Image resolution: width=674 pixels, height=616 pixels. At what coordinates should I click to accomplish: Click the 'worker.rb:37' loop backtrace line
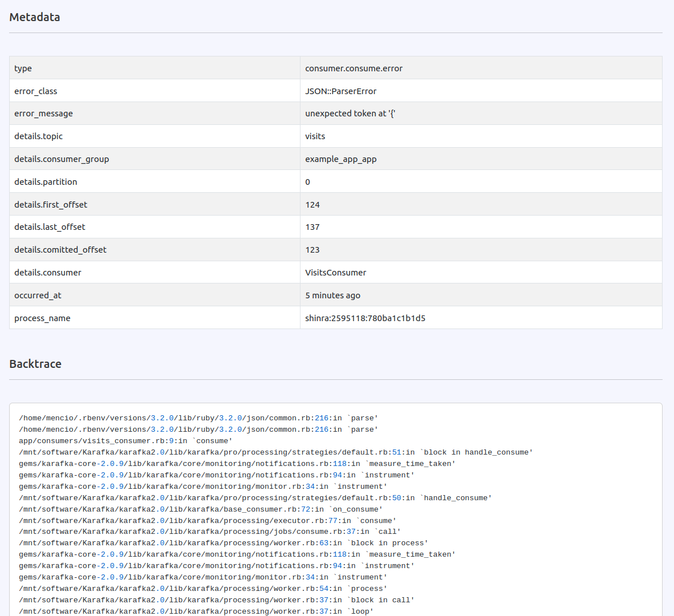pyautogui.click(x=196, y=611)
